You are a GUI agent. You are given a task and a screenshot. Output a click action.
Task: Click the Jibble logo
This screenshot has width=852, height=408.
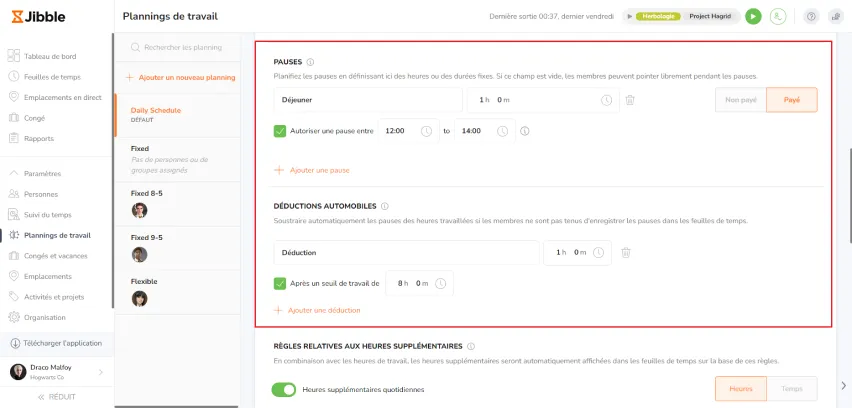[x=36, y=16]
